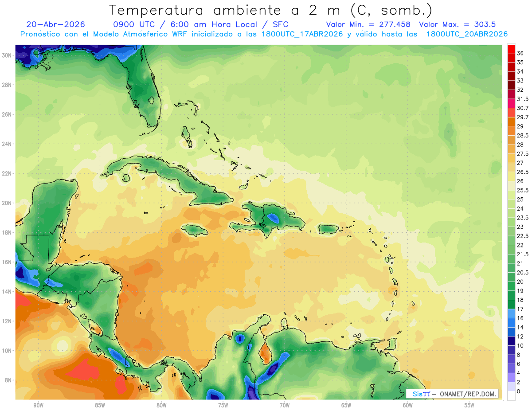
Task: Select the 29.7 orange legend color
Action: 511,121
